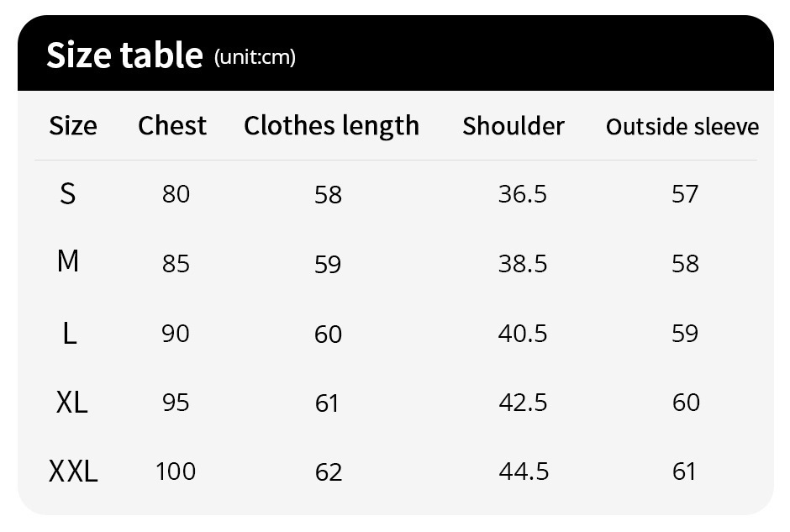Click the Outside sleeve column header

tap(682, 126)
